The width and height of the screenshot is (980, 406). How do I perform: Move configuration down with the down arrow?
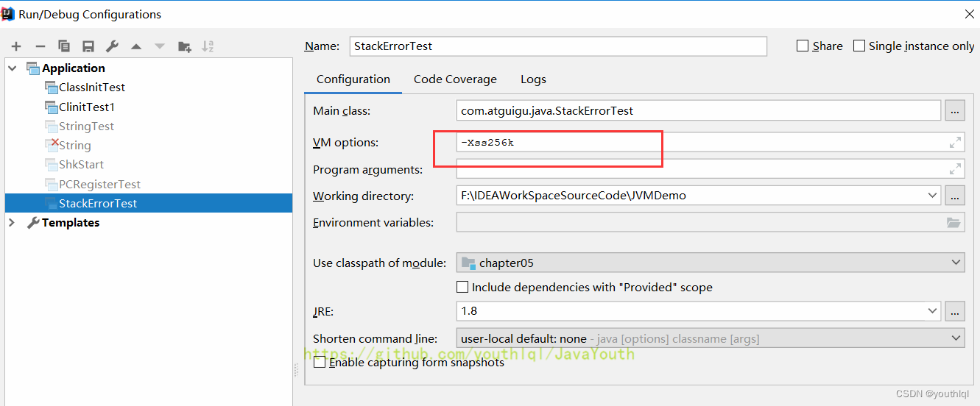(160, 46)
